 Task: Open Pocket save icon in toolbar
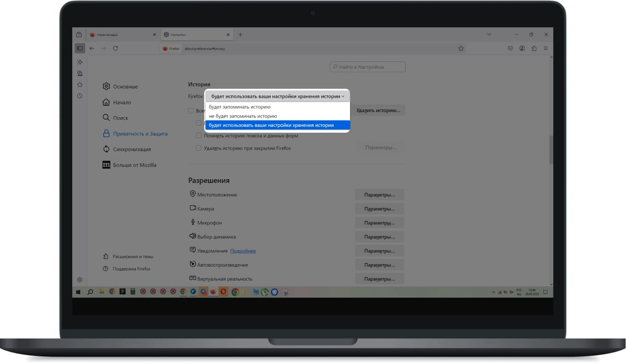tap(510, 48)
